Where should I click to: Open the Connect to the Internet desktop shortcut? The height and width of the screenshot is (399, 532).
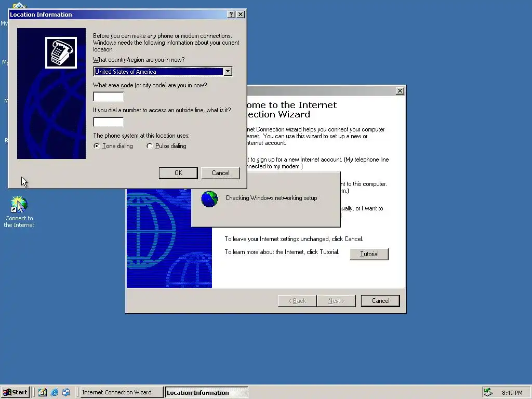click(19, 211)
